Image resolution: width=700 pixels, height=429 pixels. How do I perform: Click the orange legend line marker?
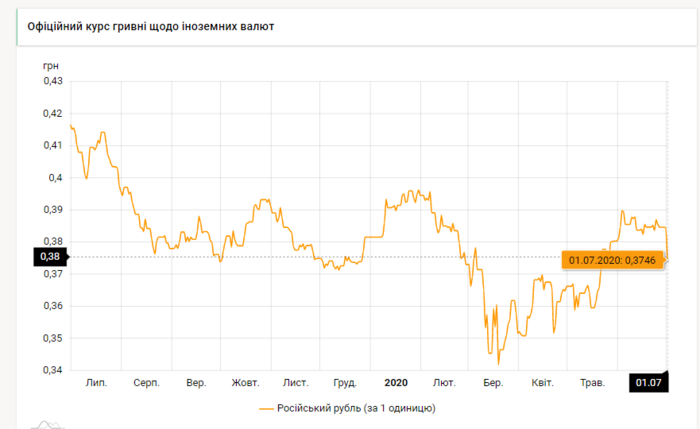pos(265,408)
